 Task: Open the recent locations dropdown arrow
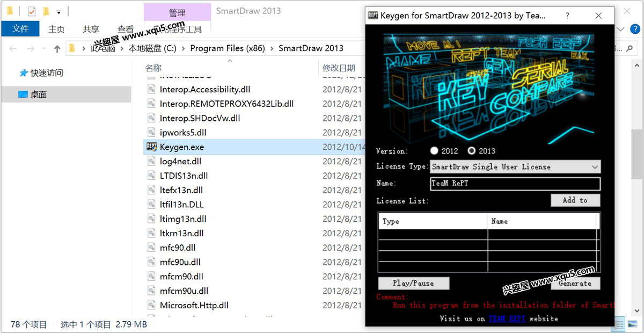click(44, 49)
